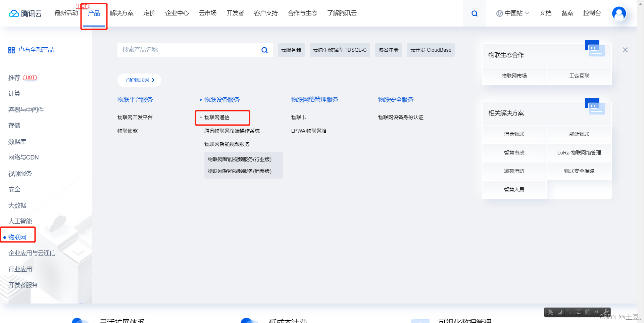This screenshot has width=644, height=323.
Task: Open 物联网设备身份认证 link
Action: pos(401,118)
